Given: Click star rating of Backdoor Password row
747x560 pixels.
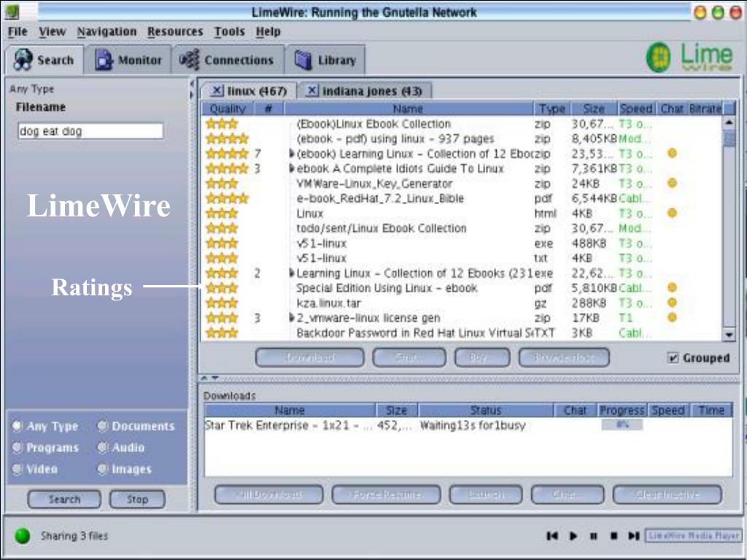Looking at the screenshot, I should (222, 332).
